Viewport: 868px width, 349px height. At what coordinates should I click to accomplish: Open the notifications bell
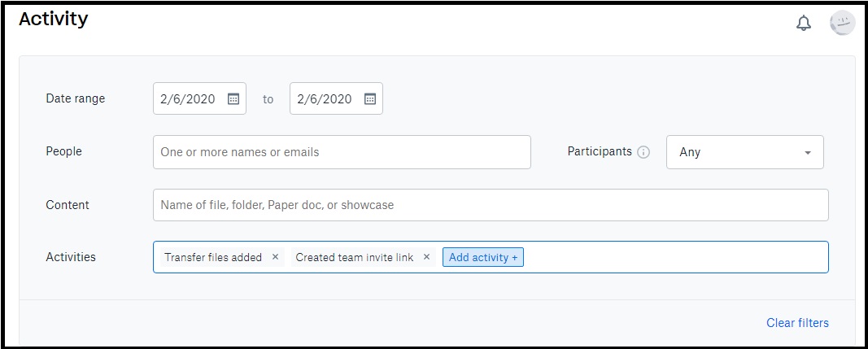tap(803, 24)
